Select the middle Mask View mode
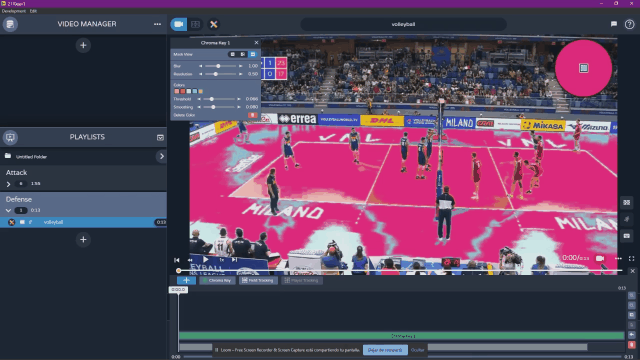Screen dimensions: 640x360 242,54
